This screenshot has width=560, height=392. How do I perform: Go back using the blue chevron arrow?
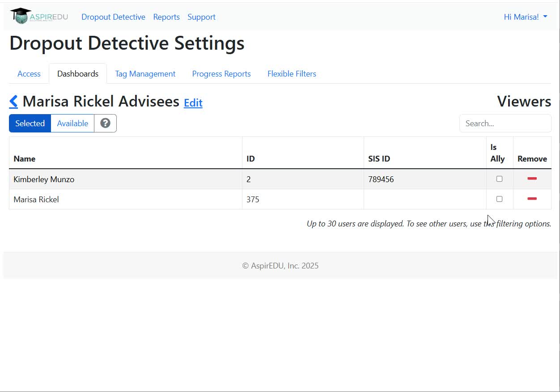(13, 102)
